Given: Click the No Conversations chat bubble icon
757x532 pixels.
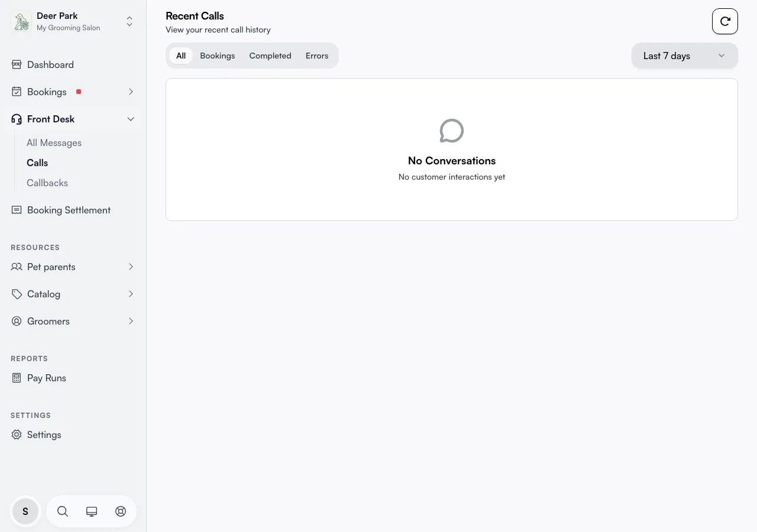Looking at the screenshot, I should (452, 131).
